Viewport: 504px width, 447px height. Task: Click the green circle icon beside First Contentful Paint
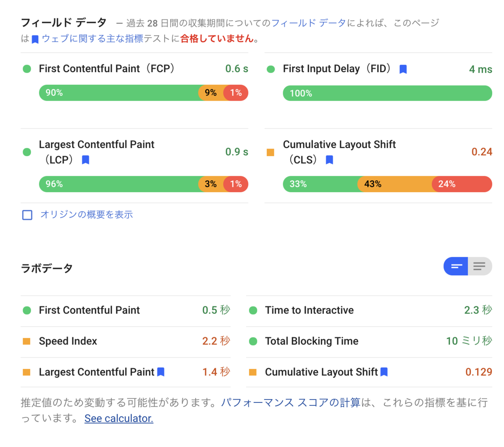(27, 68)
